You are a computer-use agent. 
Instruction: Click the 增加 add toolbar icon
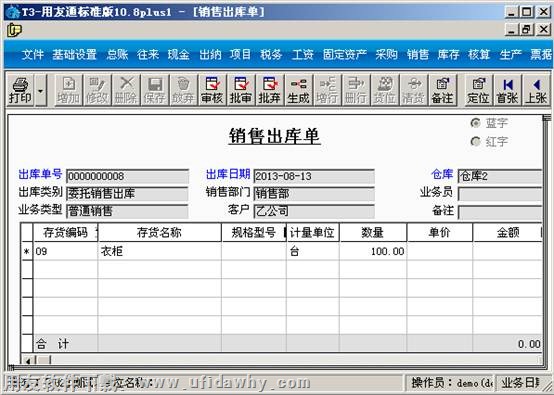pos(69,90)
